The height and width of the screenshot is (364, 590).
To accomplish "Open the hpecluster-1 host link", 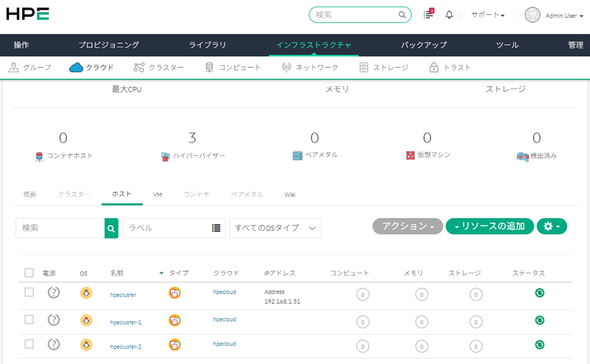I will tap(126, 322).
